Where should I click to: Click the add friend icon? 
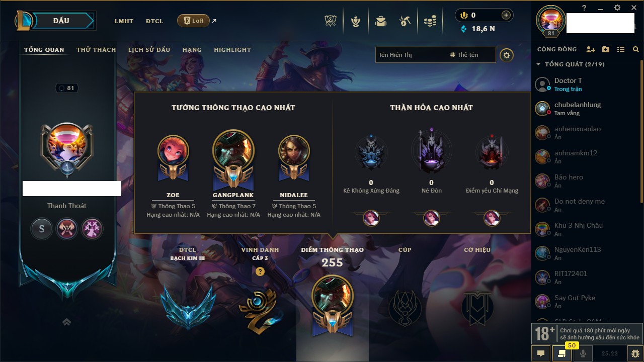(591, 49)
